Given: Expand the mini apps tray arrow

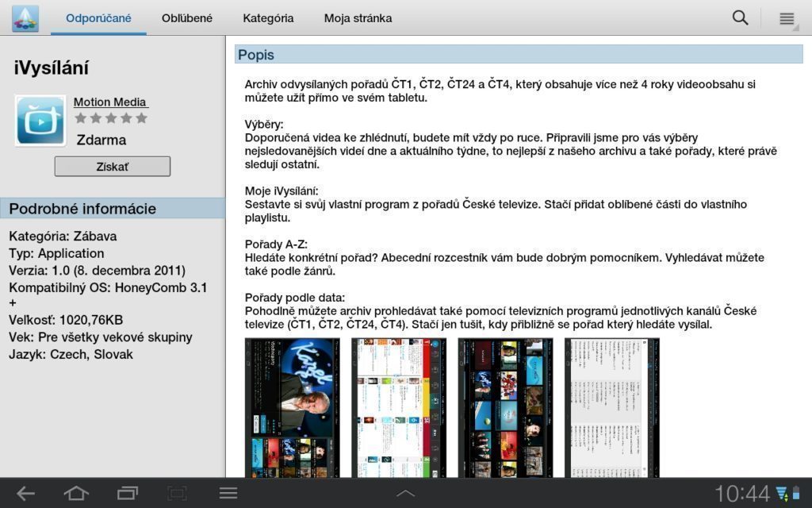Looking at the screenshot, I should (405, 494).
